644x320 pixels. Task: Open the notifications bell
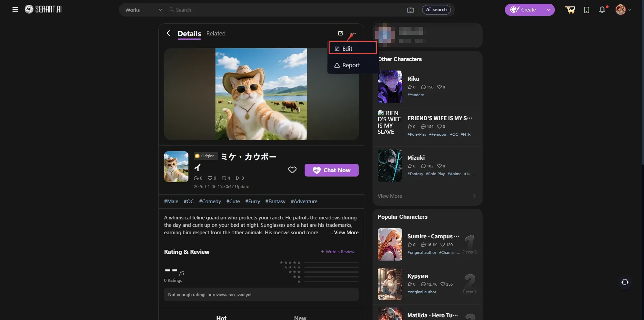coord(602,9)
